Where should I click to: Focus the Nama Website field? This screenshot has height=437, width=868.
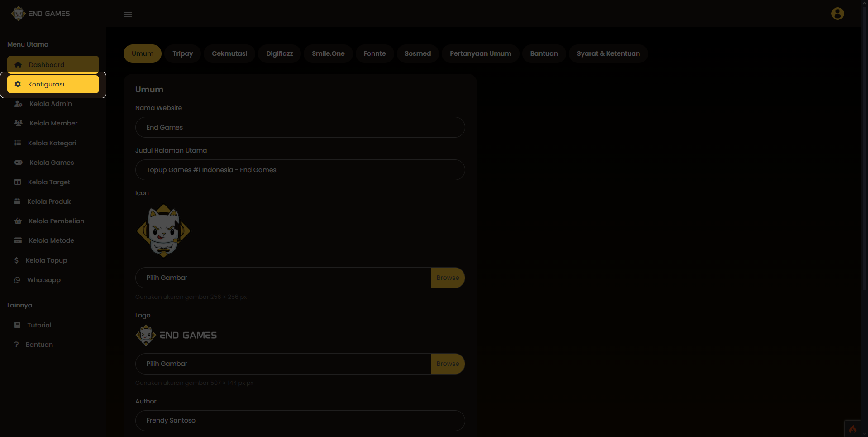pos(300,127)
